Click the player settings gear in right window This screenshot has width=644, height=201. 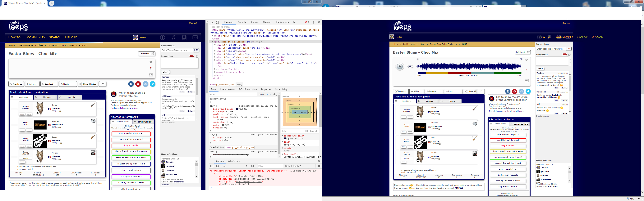pos(527,60)
